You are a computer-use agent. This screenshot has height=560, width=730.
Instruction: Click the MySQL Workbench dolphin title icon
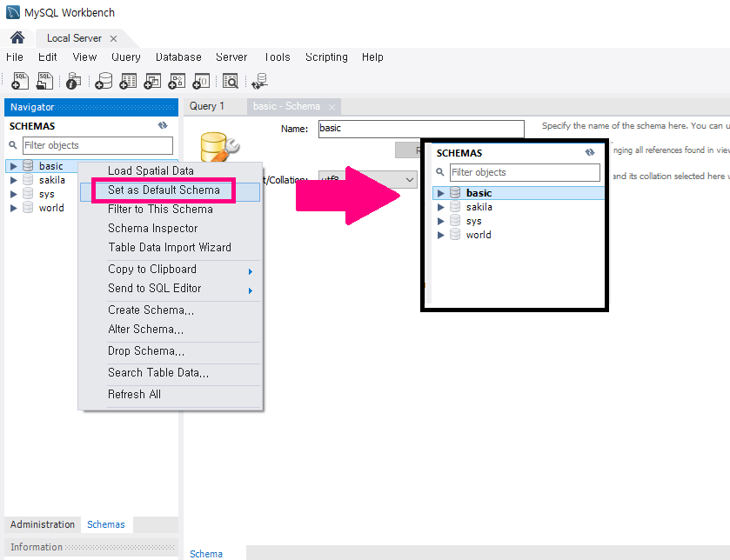(13, 12)
